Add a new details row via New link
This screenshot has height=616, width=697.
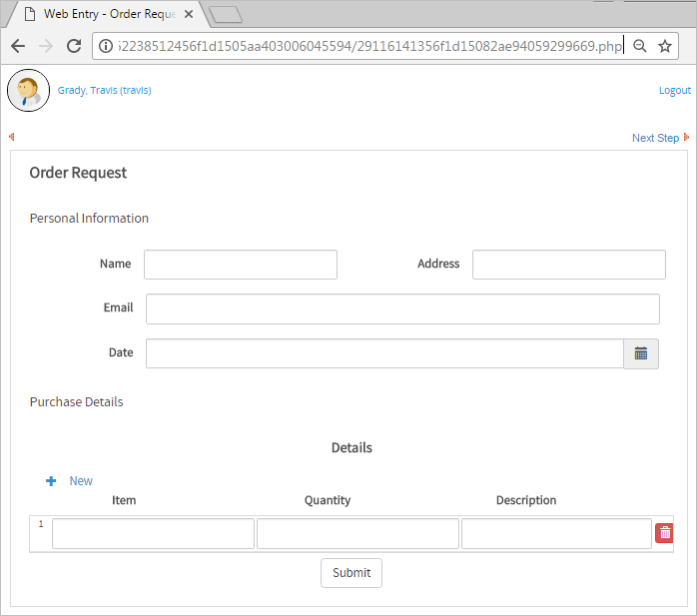[81, 481]
